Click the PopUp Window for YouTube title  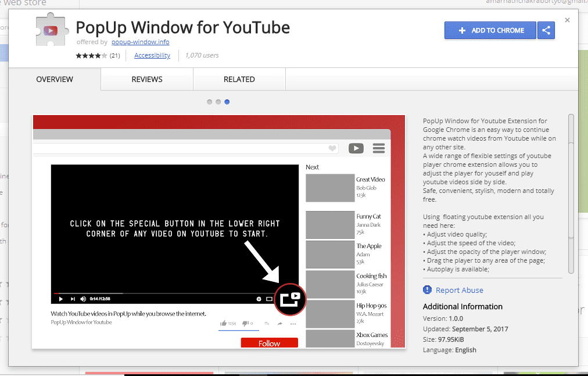[182, 27]
